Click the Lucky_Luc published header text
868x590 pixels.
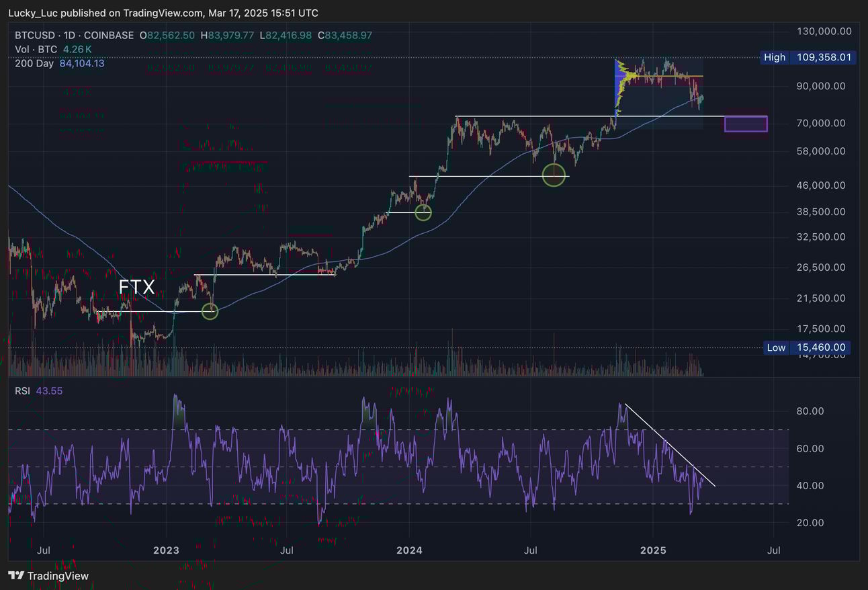163,13
